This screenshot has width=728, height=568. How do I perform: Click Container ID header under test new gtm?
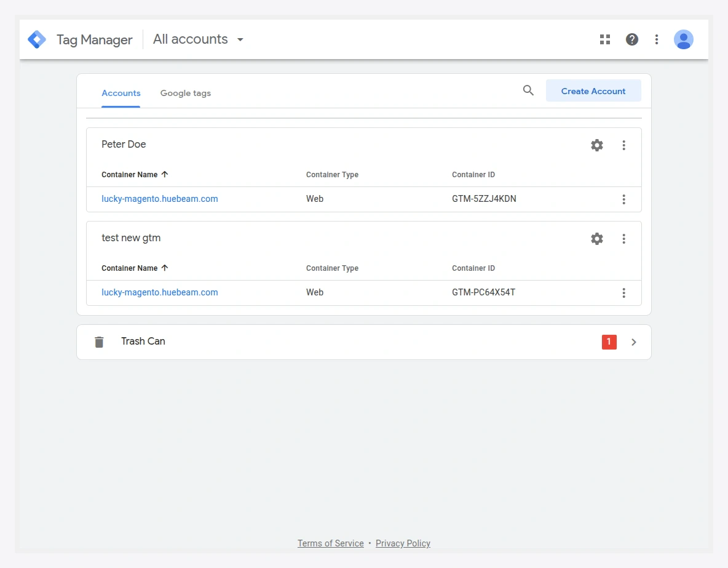(x=473, y=268)
